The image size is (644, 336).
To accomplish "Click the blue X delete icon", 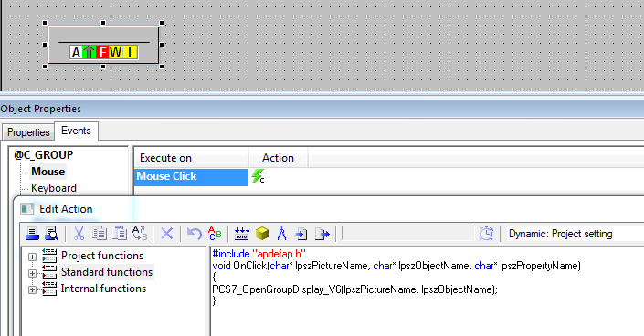I will click(167, 234).
